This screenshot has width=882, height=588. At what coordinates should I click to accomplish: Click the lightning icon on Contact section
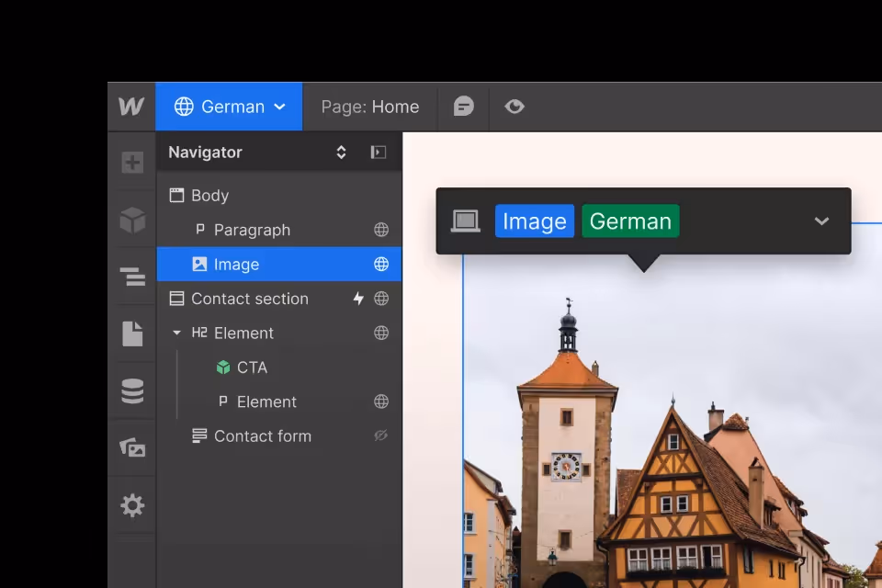358,298
